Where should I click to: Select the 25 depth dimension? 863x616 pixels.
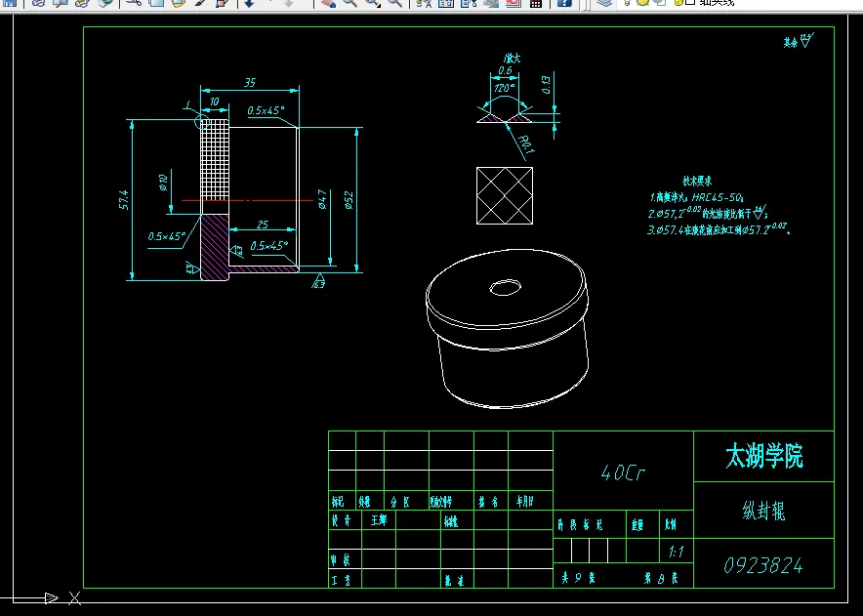coord(263,225)
